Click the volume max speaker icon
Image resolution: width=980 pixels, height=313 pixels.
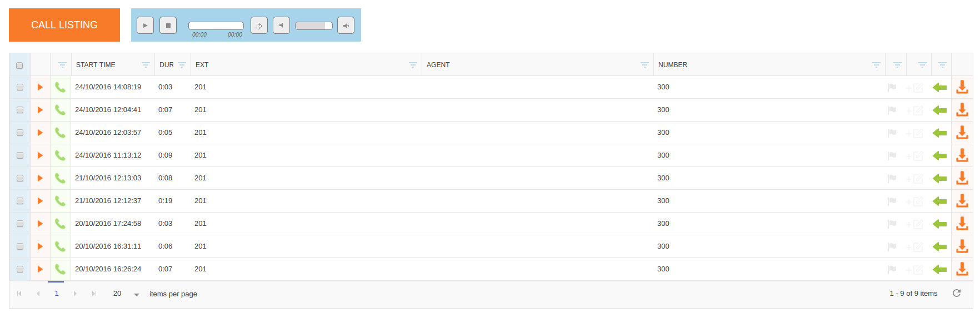click(x=346, y=26)
